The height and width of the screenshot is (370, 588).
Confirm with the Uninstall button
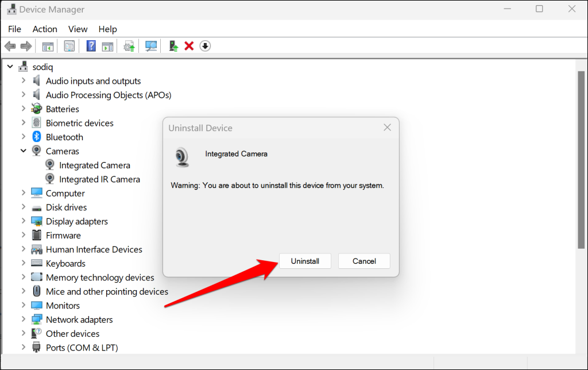tap(305, 261)
